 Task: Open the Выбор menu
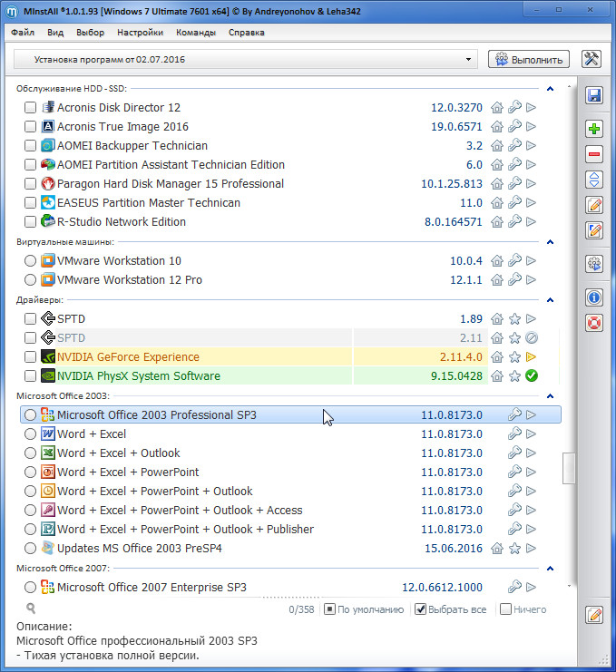tap(90, 33)
